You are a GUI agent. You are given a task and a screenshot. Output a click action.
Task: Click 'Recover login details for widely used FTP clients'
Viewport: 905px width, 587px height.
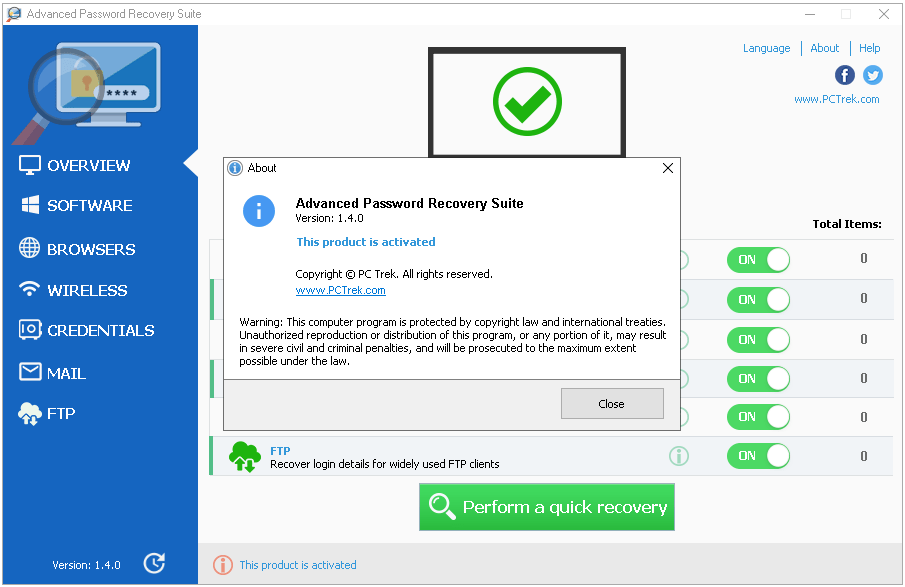pyautogui.click(x=385, y=464)
